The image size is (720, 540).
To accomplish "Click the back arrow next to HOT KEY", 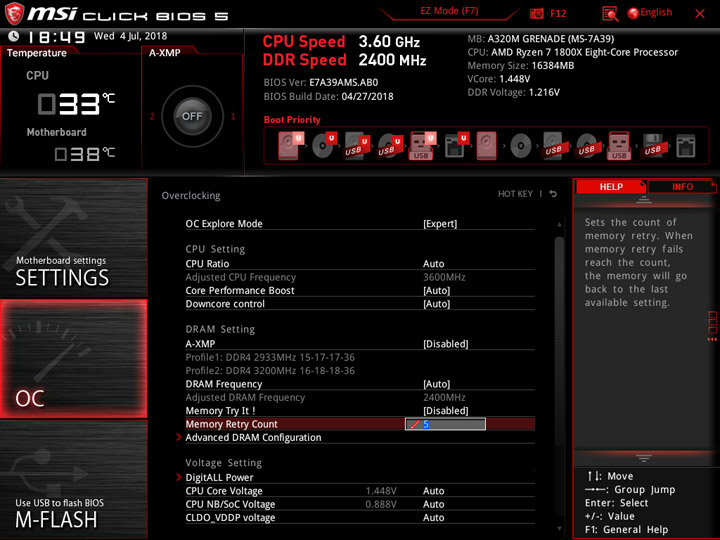I will (553, 194).
